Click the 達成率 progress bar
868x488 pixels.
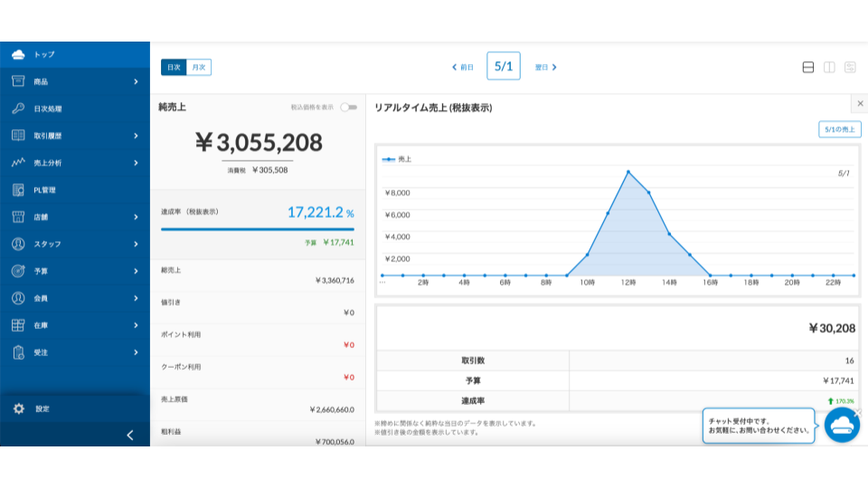point(258,230)
